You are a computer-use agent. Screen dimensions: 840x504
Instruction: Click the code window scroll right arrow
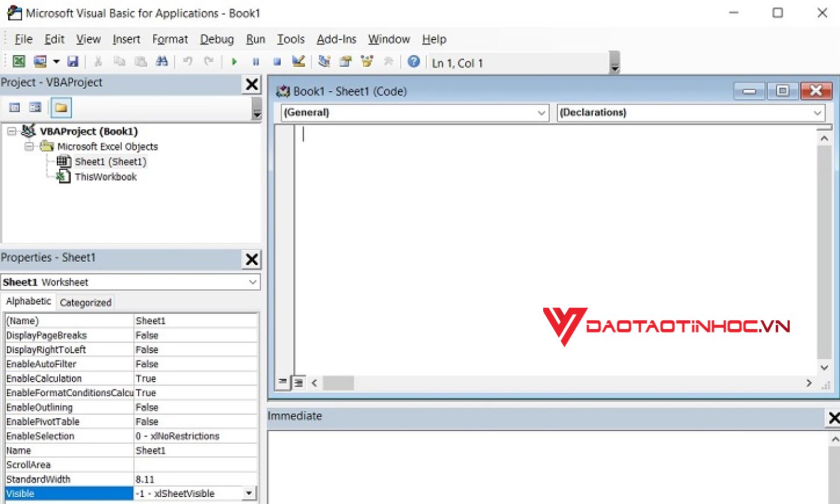pyautogui.click(x=809, y=383)
